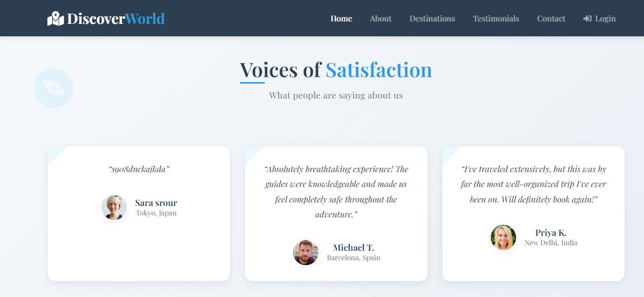
Task: Click the Voices of Satisfaction heading
Action: pyautogui.click(x=336, y=70)
